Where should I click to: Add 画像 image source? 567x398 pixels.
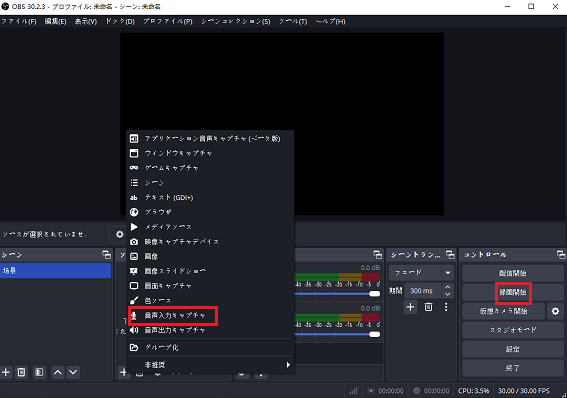pos(210,257)
